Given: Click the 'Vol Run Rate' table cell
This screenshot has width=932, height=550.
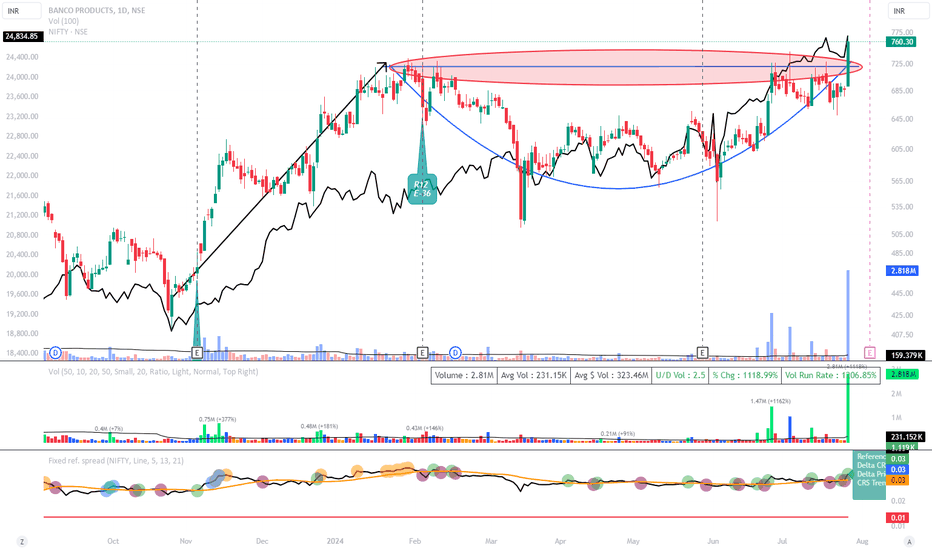Looking at the screenshot, I should click(x=830, y=376).
